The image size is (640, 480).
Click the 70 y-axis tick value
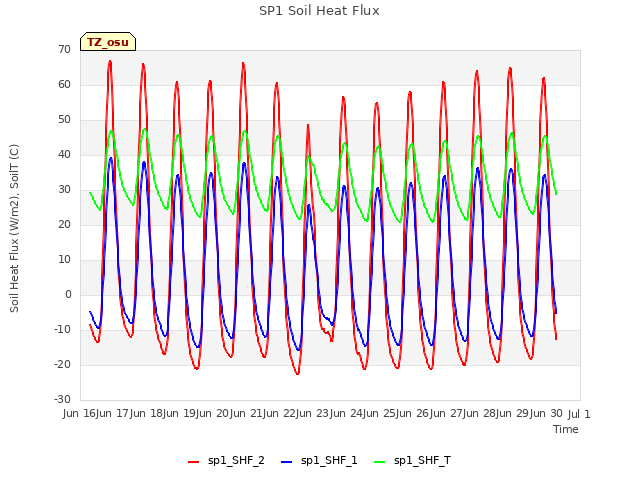(64, 49)
